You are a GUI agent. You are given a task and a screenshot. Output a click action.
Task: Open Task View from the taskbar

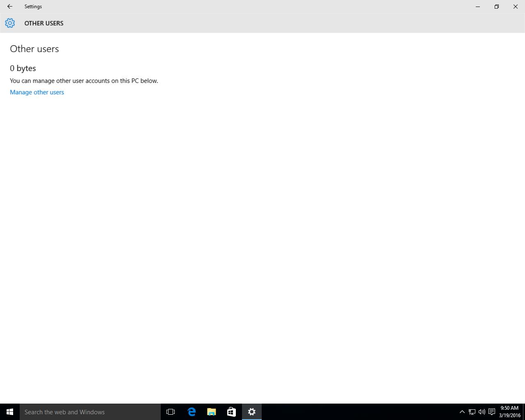171,412
